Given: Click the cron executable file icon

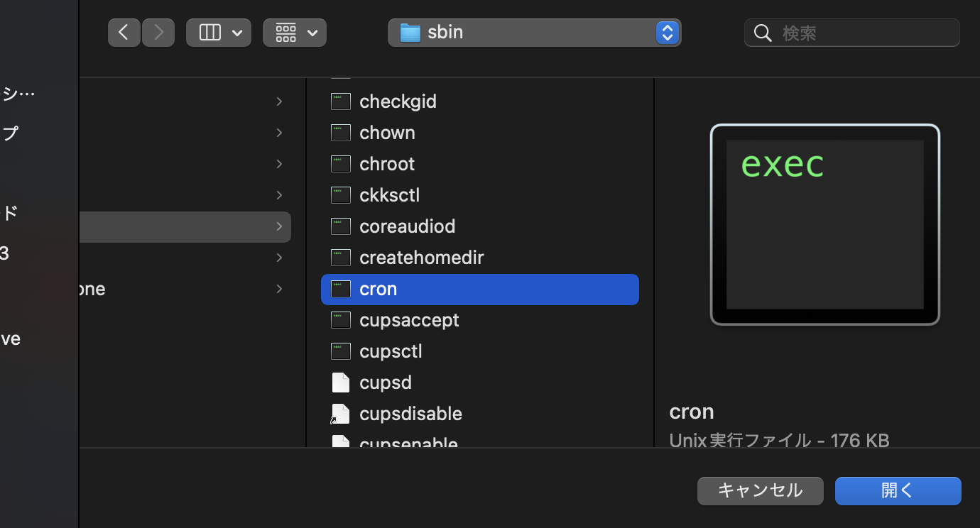Looking at the screenshot, I should [x=340, y=289].
